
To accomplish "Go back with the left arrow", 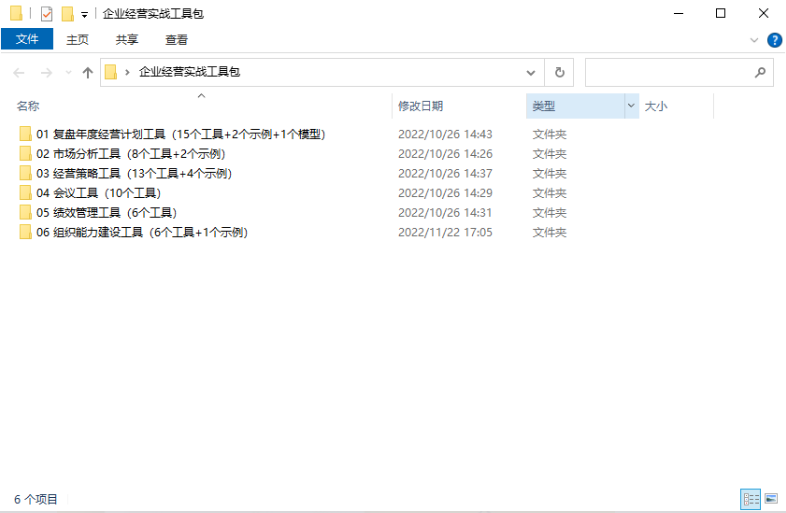I will 19,73.
